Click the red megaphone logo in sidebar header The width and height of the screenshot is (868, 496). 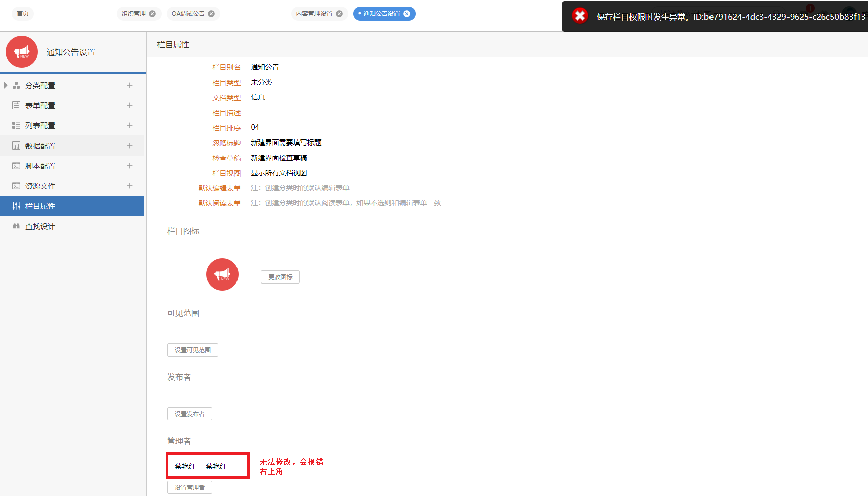[x=22, y=52]
